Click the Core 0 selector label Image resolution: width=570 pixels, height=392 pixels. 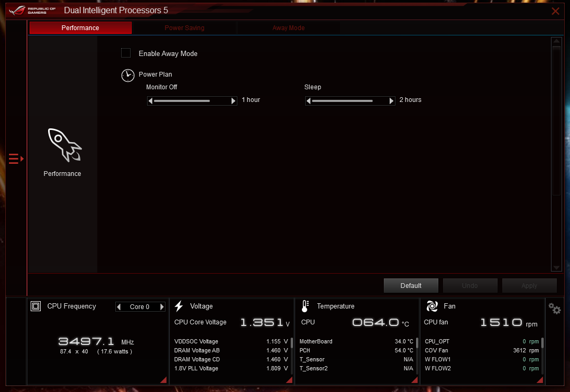[140, 306]
